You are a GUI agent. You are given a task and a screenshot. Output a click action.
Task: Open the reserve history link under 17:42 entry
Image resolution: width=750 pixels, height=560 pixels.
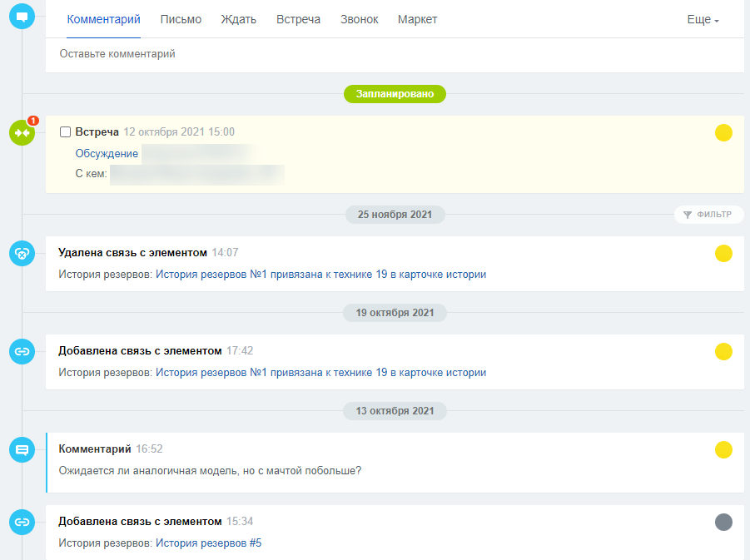coord(321,373)
